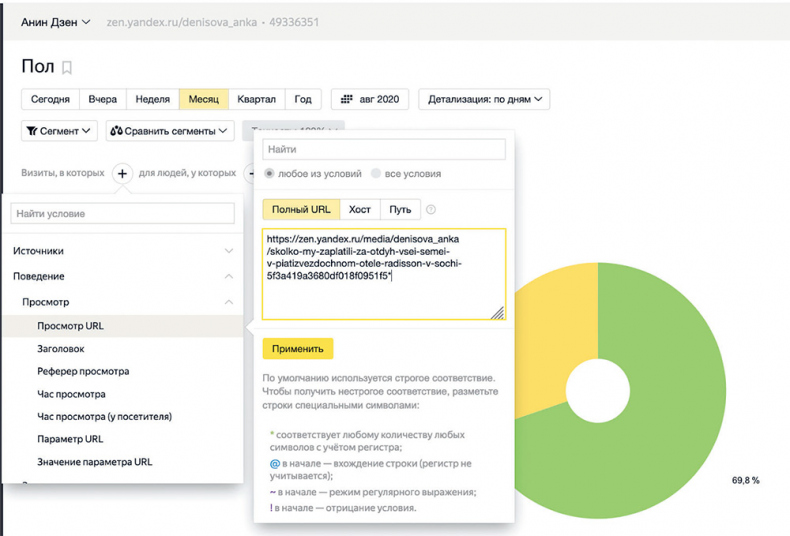Switch to the Путь tab
Screen dimensions: 790x536
[x=400, y=210]
